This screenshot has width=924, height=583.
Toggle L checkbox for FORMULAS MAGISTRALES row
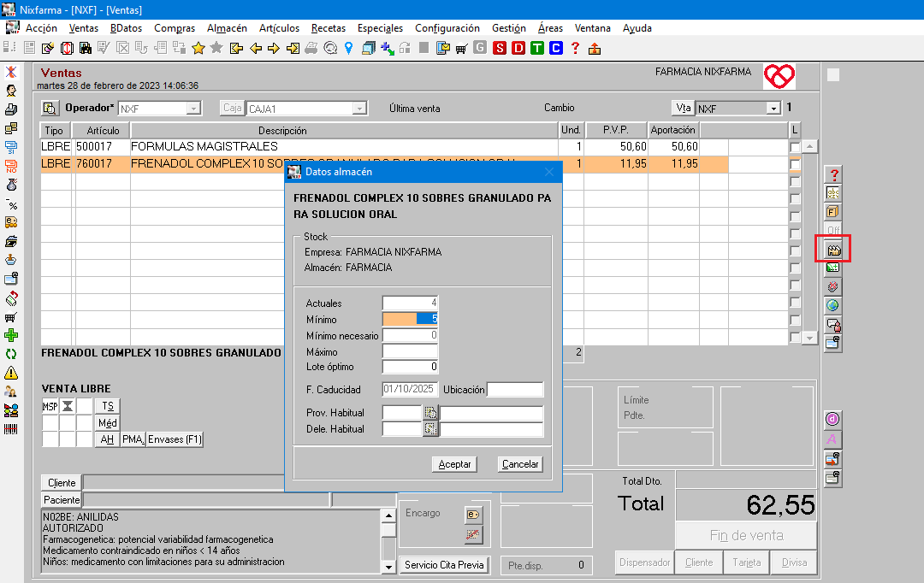coord(795,147)
